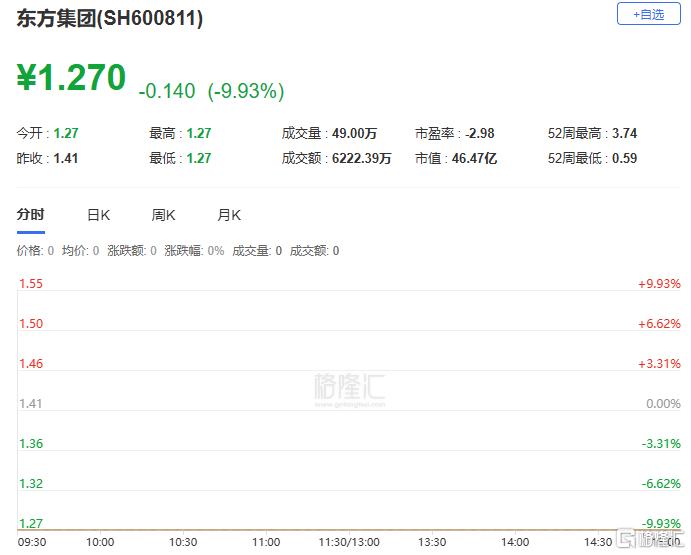Click the 市值 market cap 46.47亿
691x555 pixels.
(474, 158)
